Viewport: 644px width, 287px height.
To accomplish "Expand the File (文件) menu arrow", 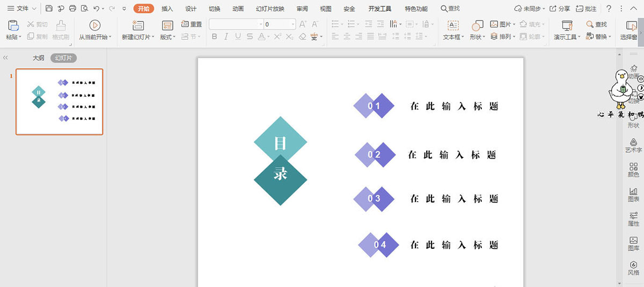I will pos(34,9).
